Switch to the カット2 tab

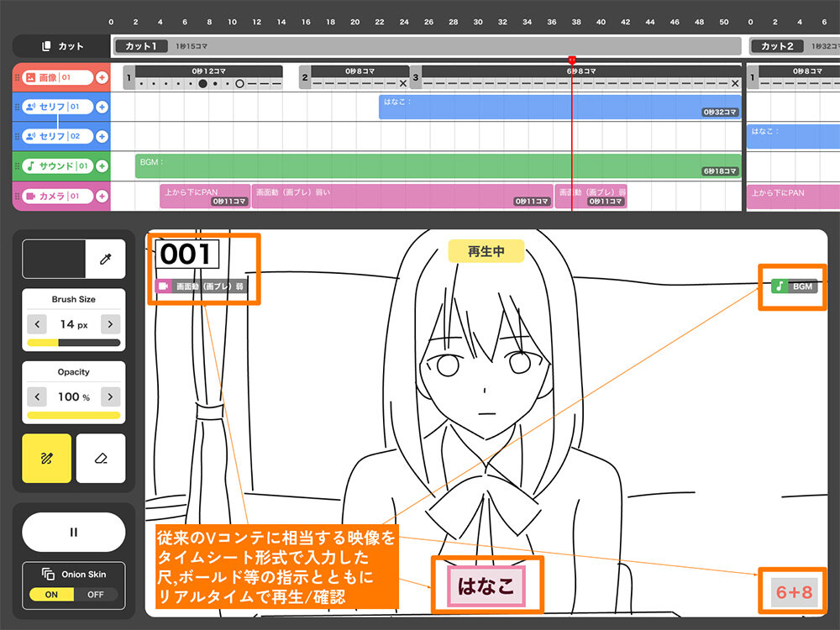pyautogui.click(x=777, y=46)
